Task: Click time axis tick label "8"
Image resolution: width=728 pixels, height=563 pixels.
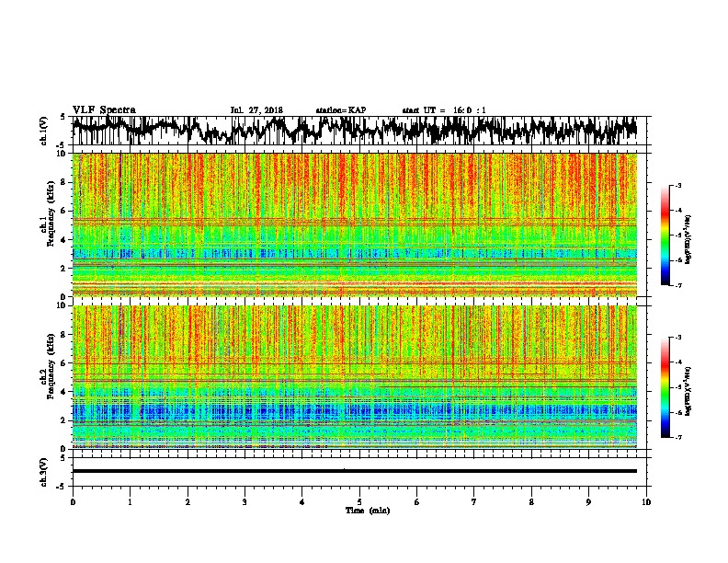Action: point(531,502)
